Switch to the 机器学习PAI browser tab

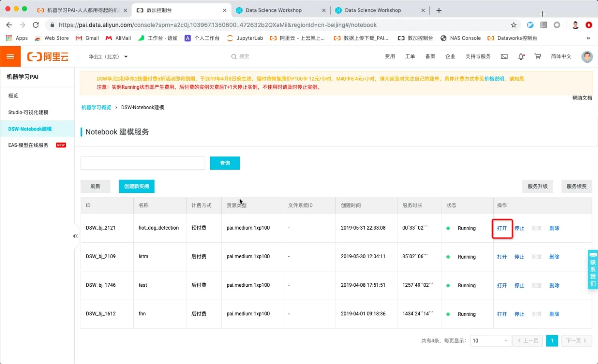[82, 10]
